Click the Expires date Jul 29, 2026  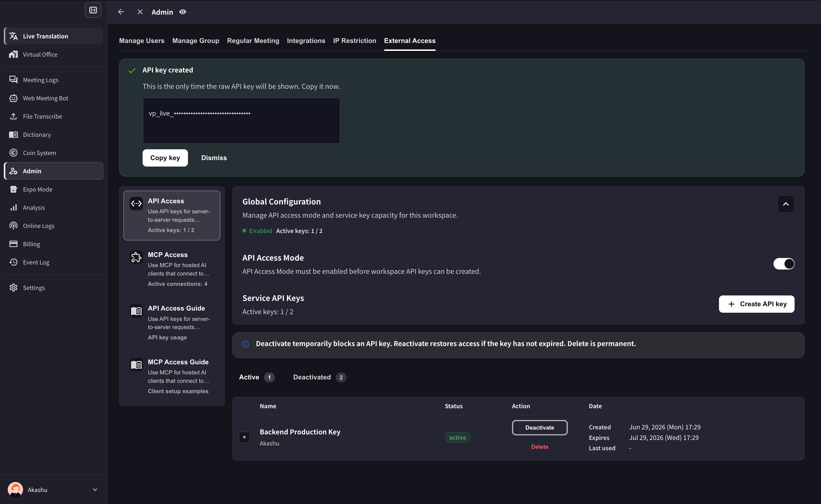[x=664, y=437]
